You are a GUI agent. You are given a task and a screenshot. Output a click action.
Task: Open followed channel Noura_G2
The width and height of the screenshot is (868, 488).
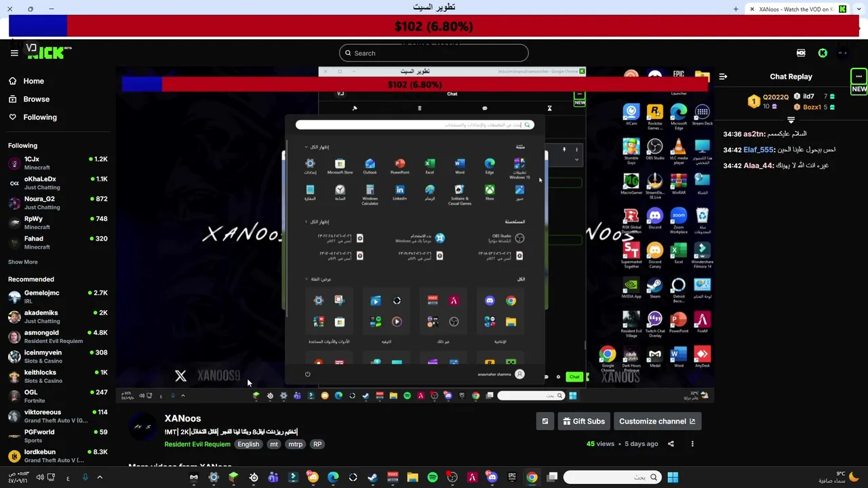click(x=58, y=203)
